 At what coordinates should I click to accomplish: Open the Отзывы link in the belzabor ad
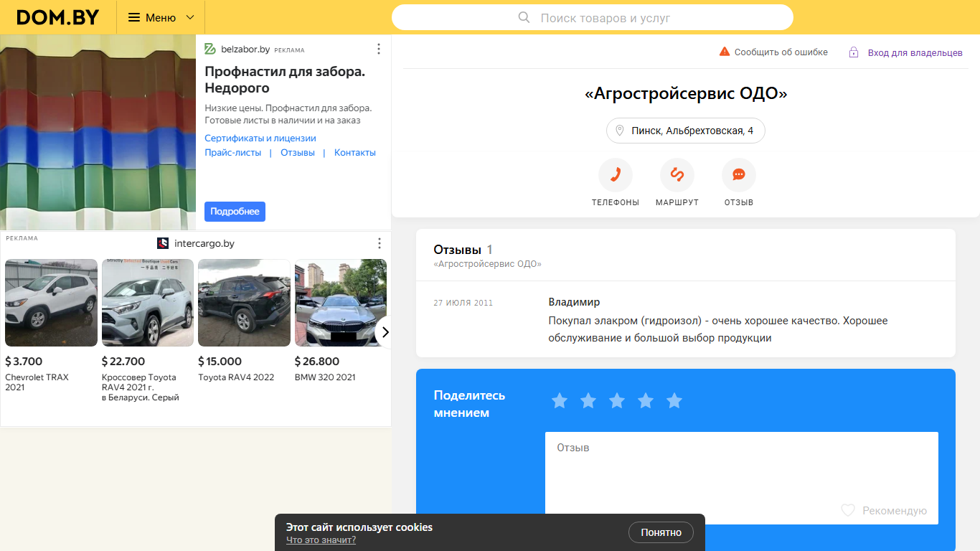point(298,152)
